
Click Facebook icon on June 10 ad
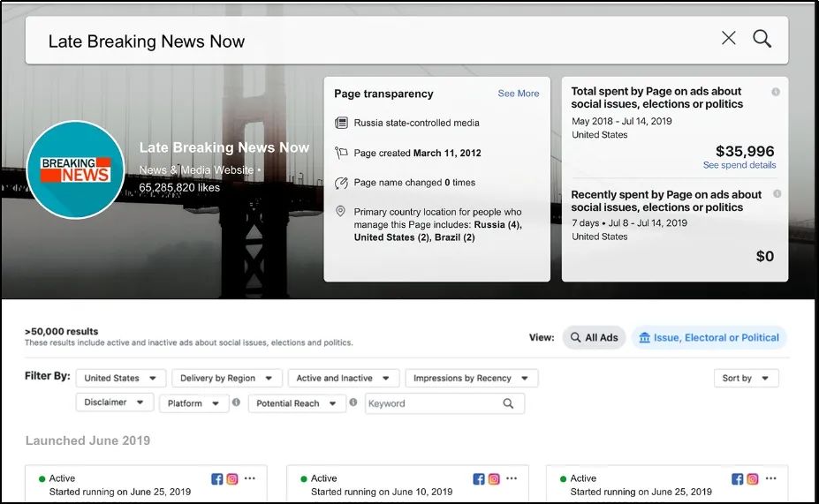(479, 478)
